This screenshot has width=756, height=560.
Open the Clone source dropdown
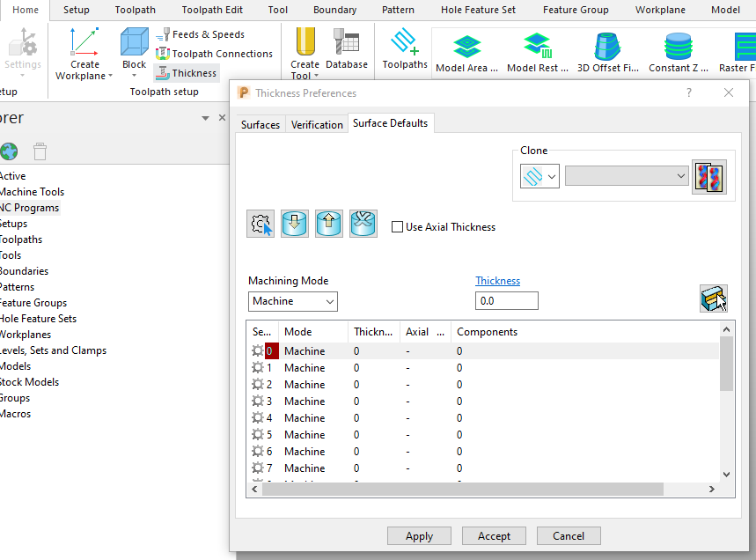point(539,175)
